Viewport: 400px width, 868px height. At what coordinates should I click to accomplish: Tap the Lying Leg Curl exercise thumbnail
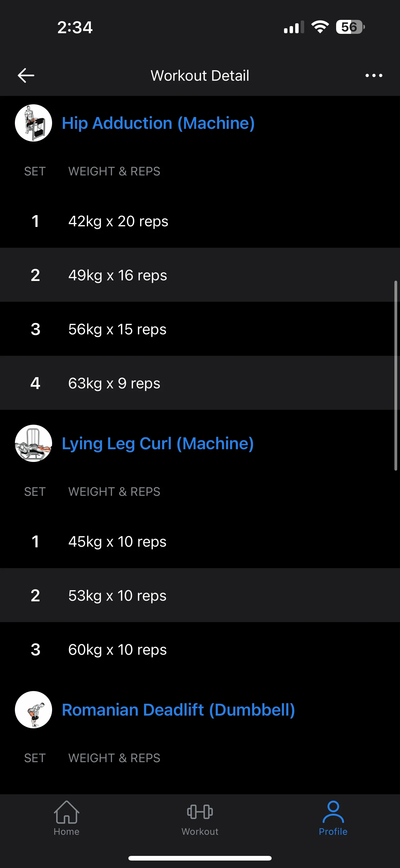click(x=33, y=443)
